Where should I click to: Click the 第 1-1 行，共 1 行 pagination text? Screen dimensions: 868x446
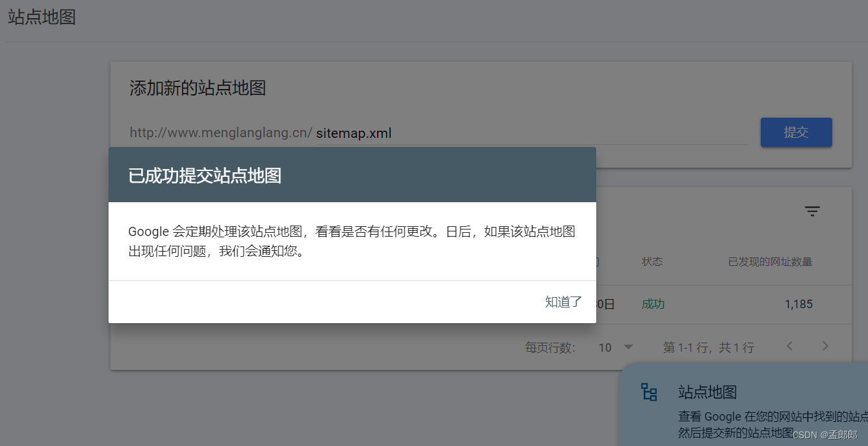click(x=708, y=348)
